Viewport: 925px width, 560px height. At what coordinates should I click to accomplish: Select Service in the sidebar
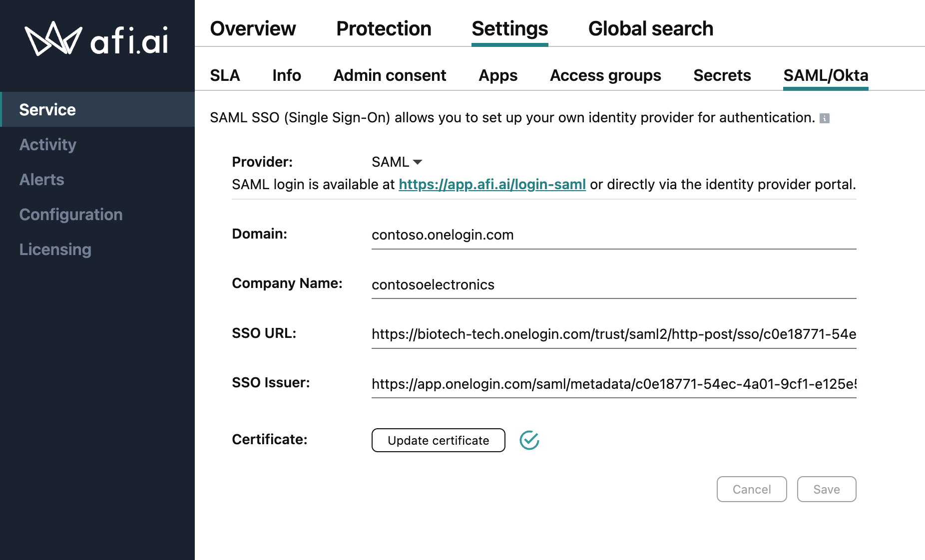97,109
